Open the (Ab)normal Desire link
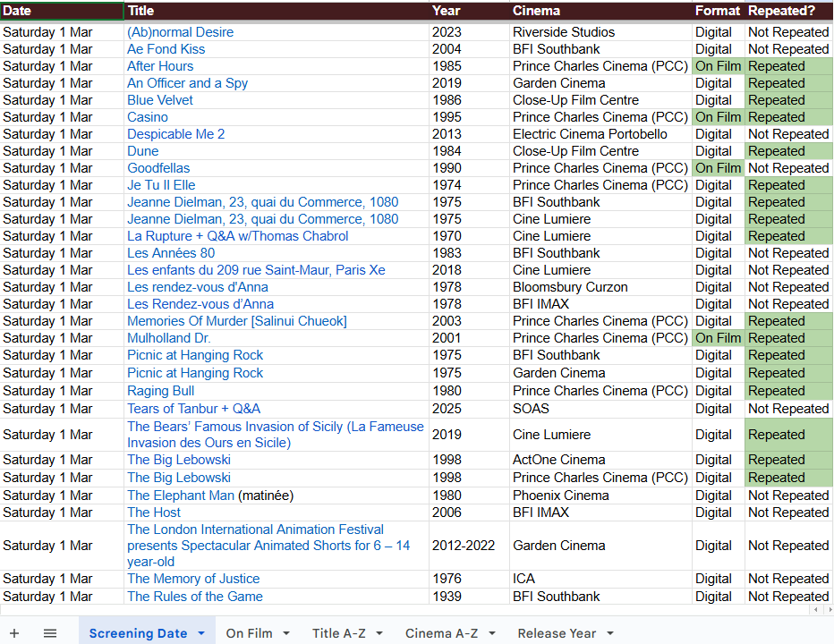Image resolution: width=834 pixels, height=644 pixels. point(180,32)
